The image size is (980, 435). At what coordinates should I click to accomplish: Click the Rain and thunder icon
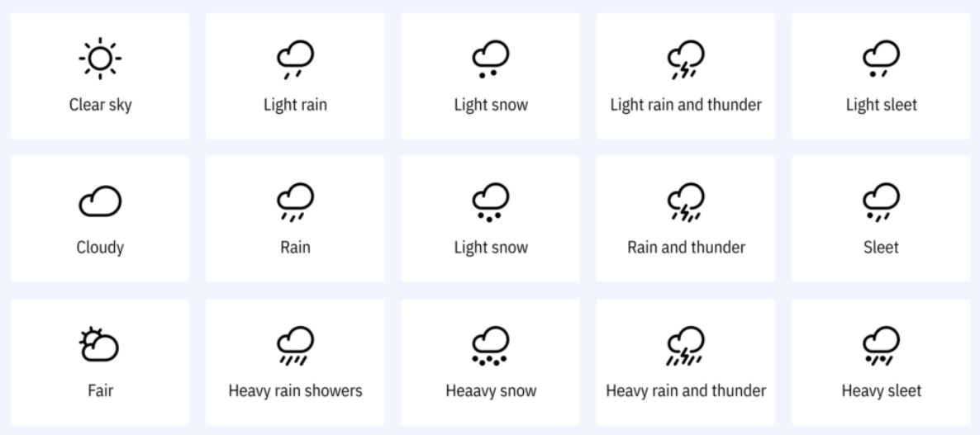tap(686, 201)
